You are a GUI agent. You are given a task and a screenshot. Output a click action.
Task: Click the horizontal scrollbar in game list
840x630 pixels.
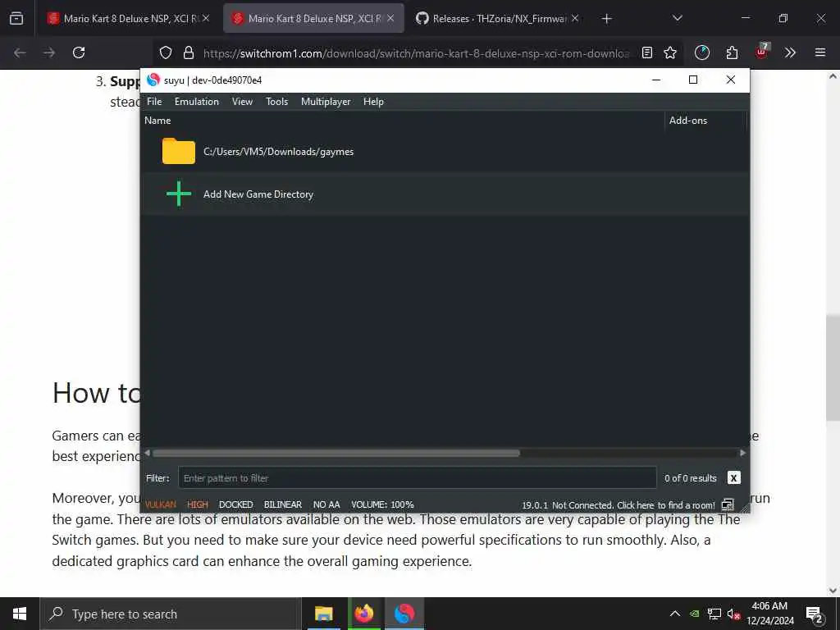pyautogui.click(x=336, y=453)
